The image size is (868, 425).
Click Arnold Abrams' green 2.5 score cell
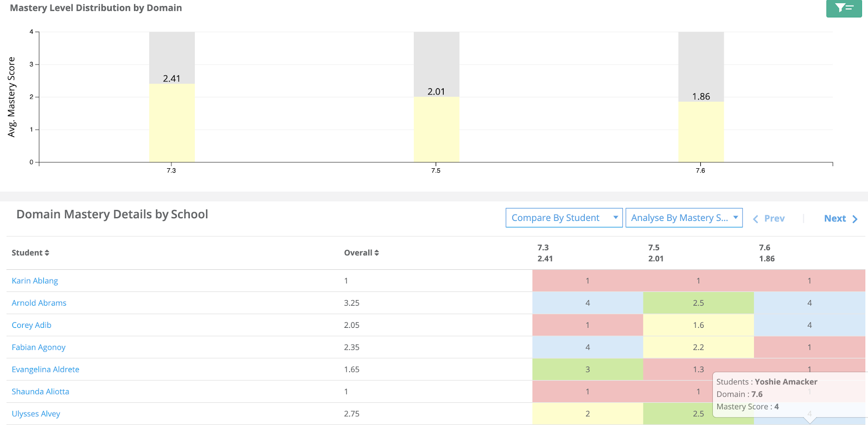698,303
